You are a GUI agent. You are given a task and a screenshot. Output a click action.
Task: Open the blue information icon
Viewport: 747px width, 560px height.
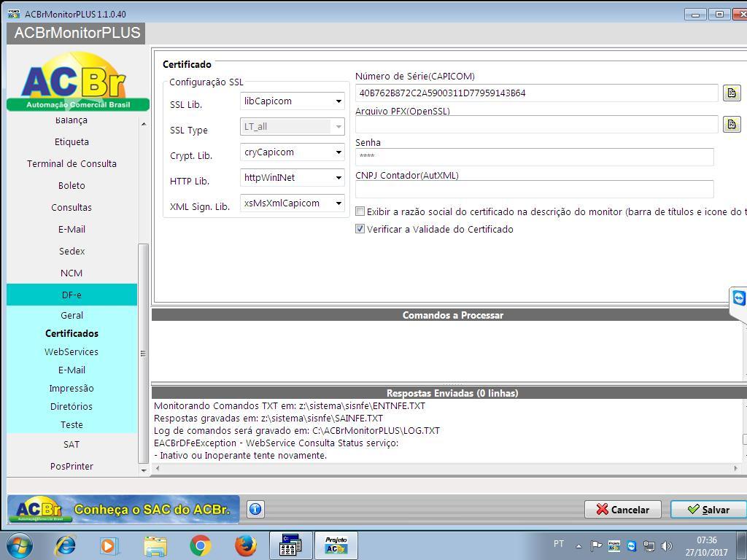click(x=255, y=509)
